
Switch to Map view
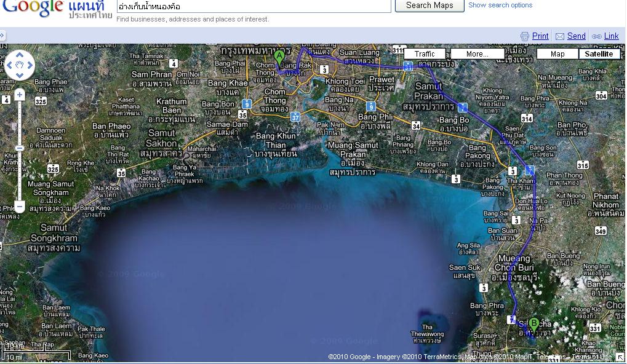(x=557, y=54)
